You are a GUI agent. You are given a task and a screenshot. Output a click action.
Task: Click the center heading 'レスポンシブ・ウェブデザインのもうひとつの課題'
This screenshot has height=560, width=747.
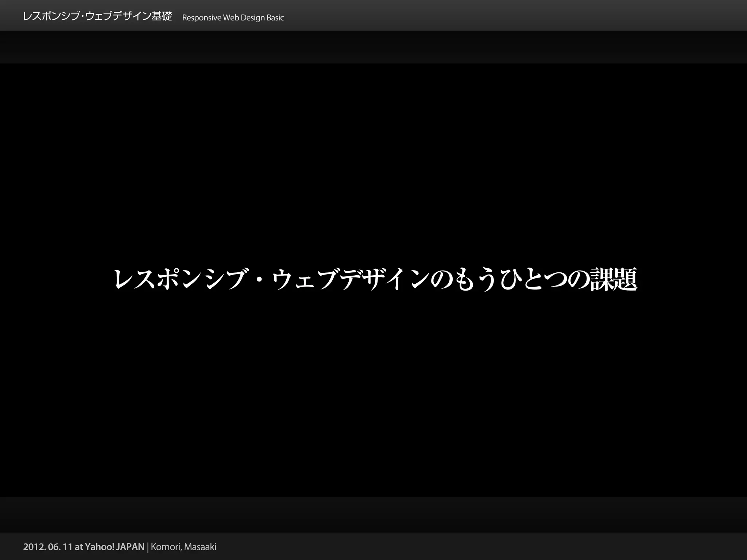(x=376, y=280)
